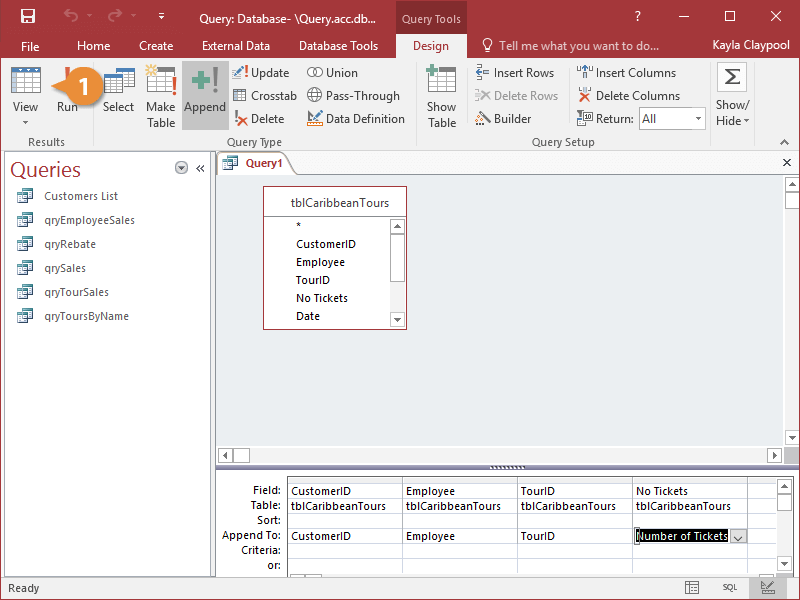Switch to Datasheet view from status bar
This screenshot has height=600, width=800.
point(691,587)
